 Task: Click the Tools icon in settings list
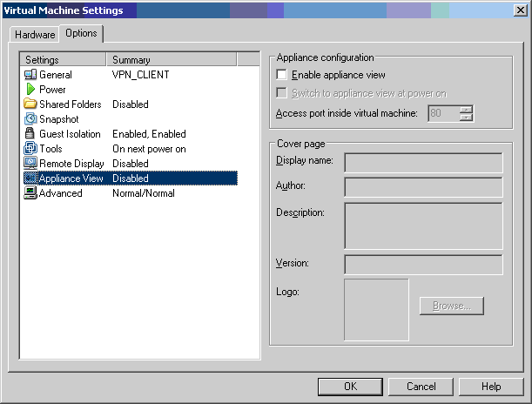30,149
